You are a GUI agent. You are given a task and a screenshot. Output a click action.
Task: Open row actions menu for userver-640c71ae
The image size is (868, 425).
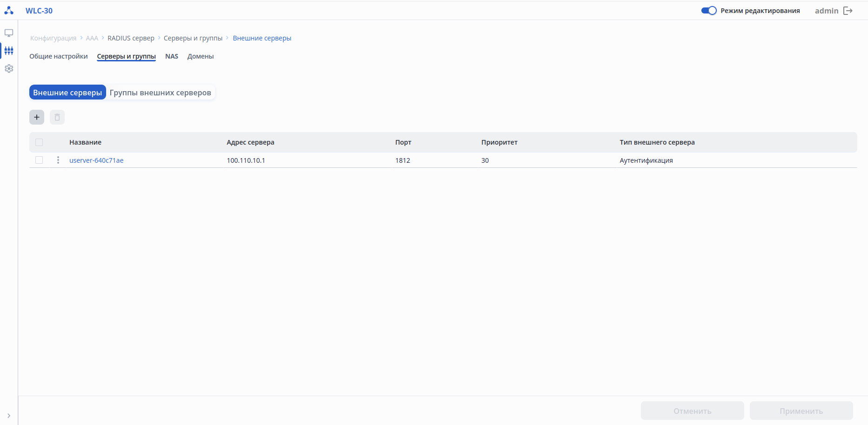tap(58, 160)
